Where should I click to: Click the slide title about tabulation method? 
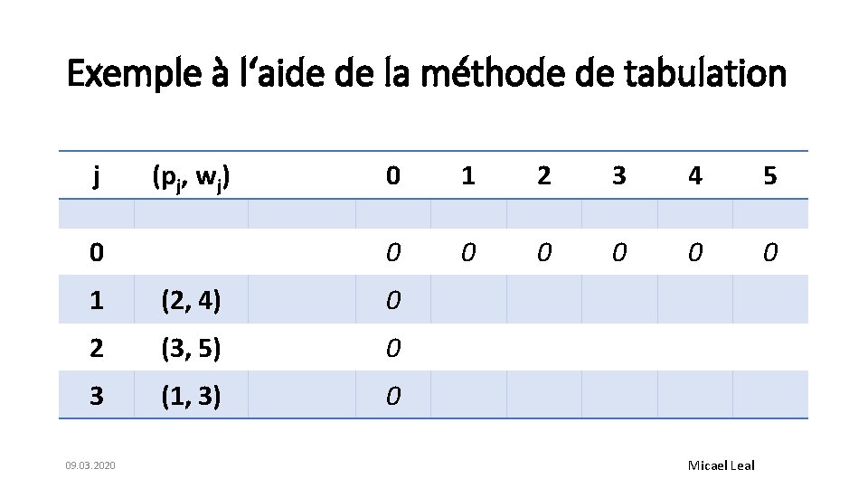point(426,73)
